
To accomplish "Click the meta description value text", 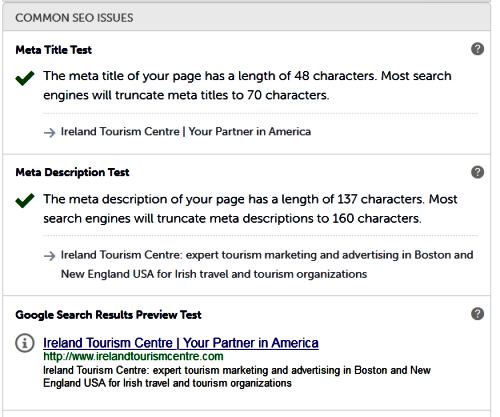I will tap(267, 264).
